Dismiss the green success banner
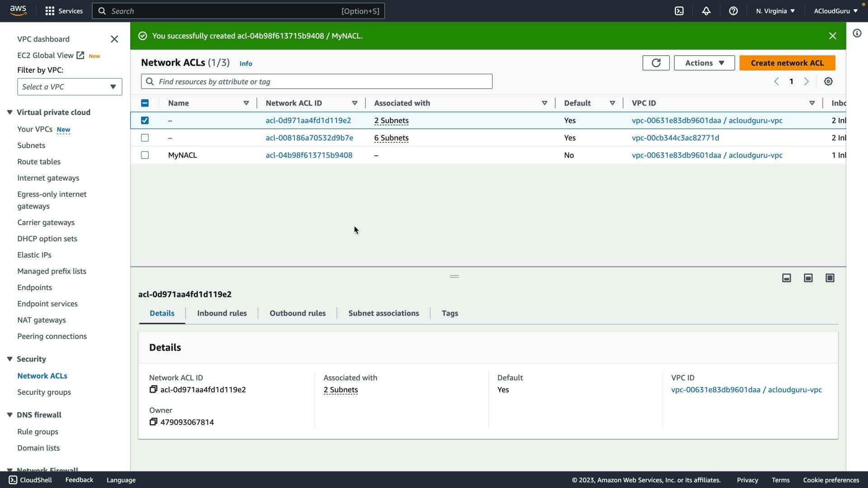Viewport: 868px width, 488px height. pos(832,36)
